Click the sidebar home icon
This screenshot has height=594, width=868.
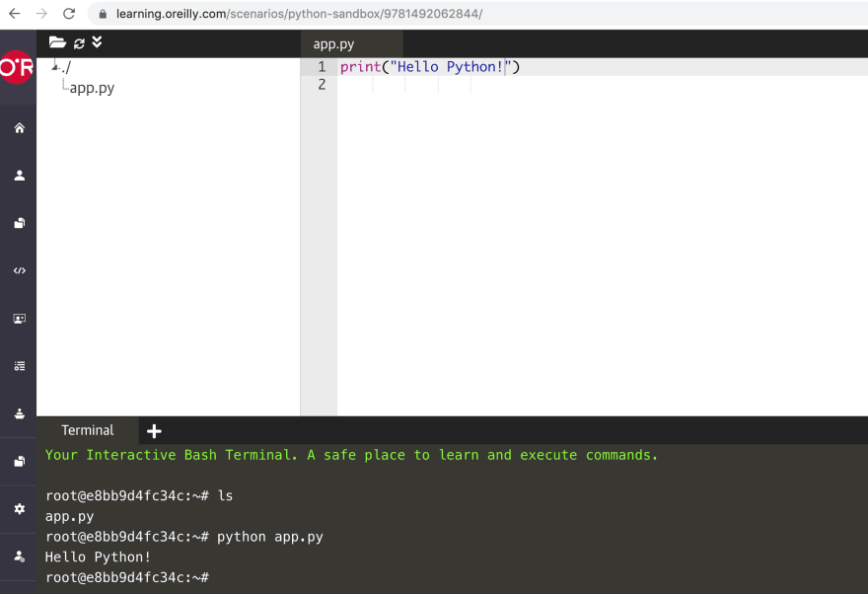coord(20,128)
